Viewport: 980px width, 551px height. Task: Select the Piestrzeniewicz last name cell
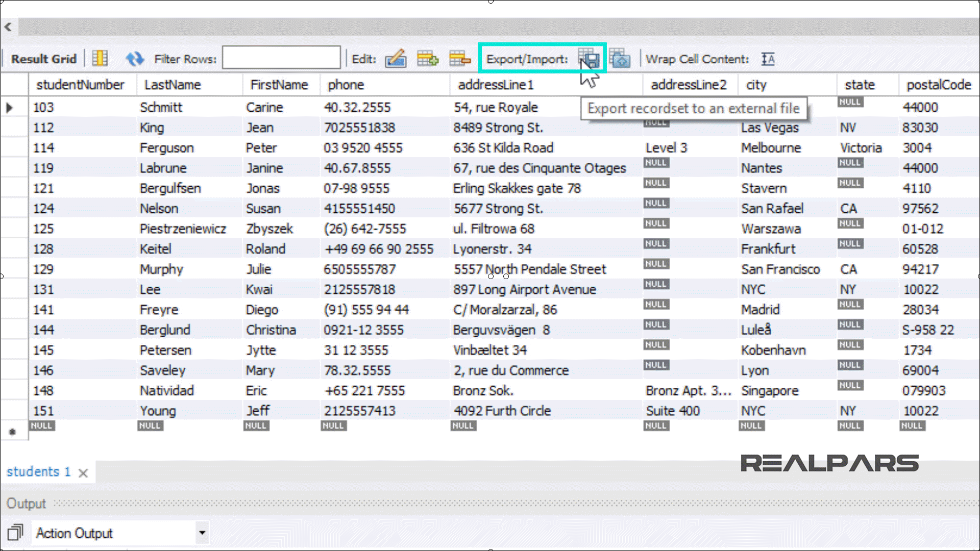pyautogui.click(x=183, y=229)
